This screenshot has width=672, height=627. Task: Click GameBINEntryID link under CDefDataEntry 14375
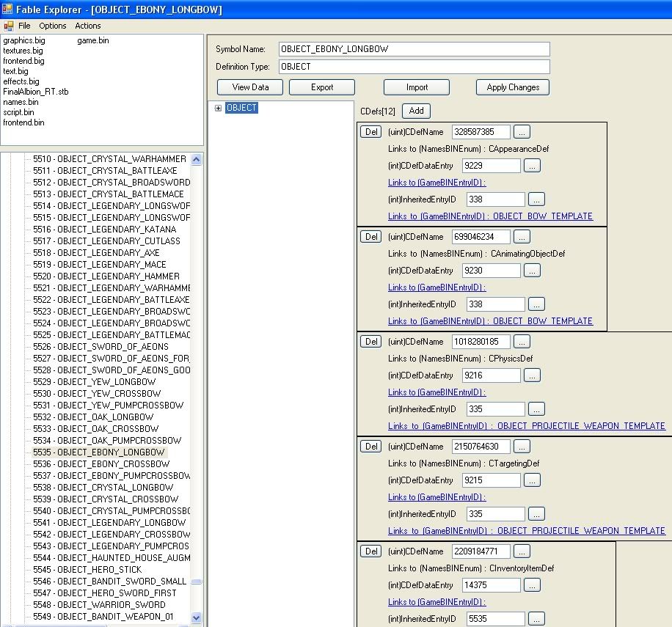[x=437, y=602]
